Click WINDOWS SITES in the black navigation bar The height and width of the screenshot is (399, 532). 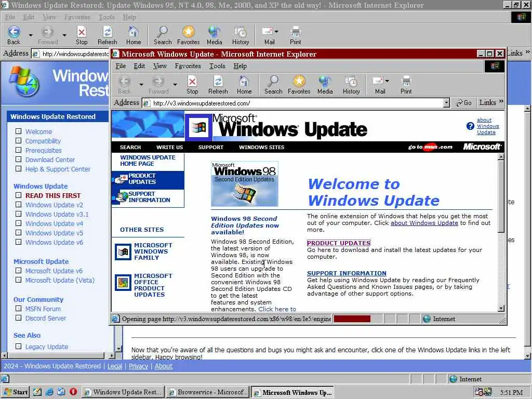[262, 147]
